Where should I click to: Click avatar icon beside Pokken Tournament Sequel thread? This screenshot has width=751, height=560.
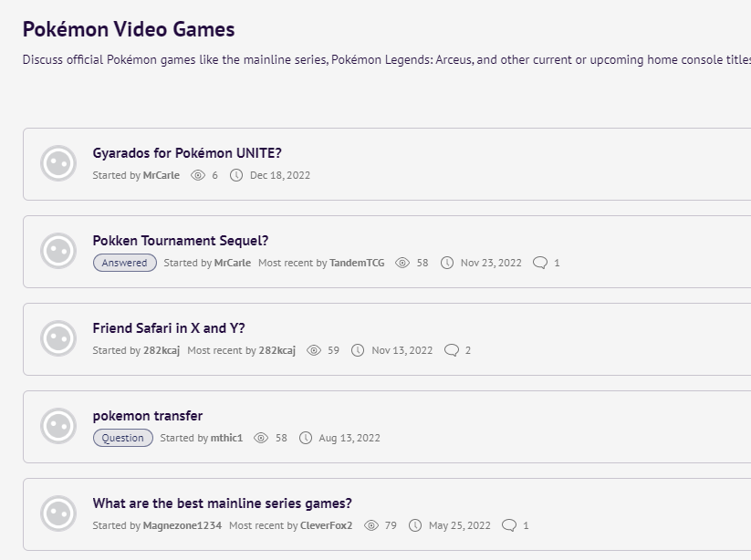coord(58,251)
